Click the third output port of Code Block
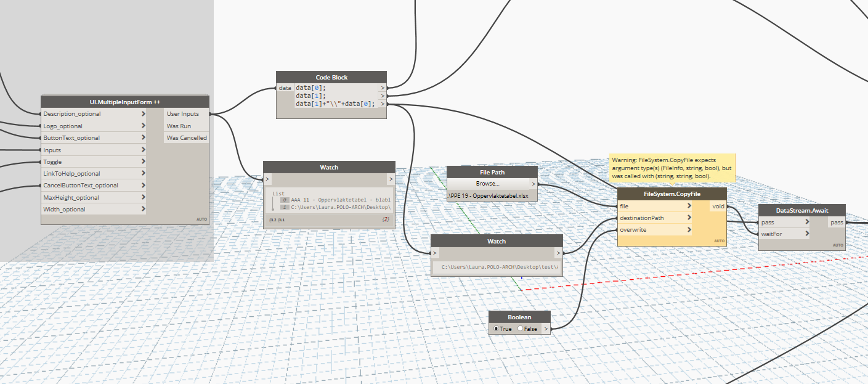This screenshot has height=384, width=868. [x=383, y=104]
